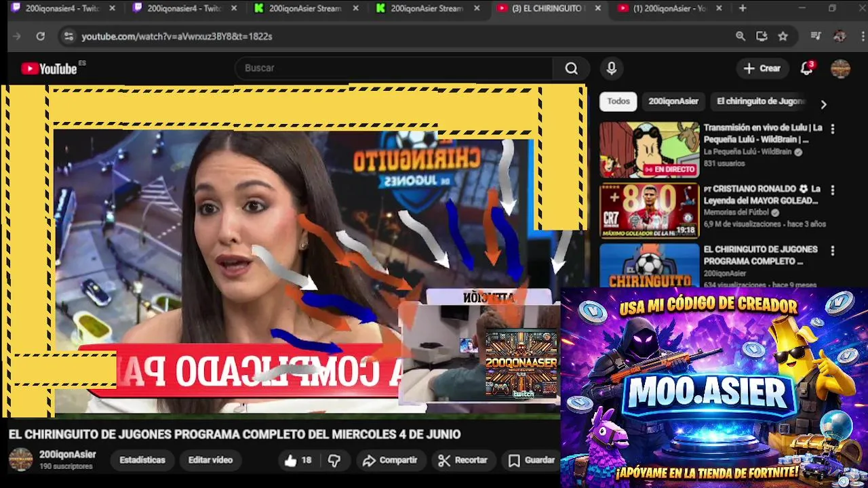Click the La Pequeña Lulú - WildBrain channel name

pyautogui.click(x=747, y=152)
